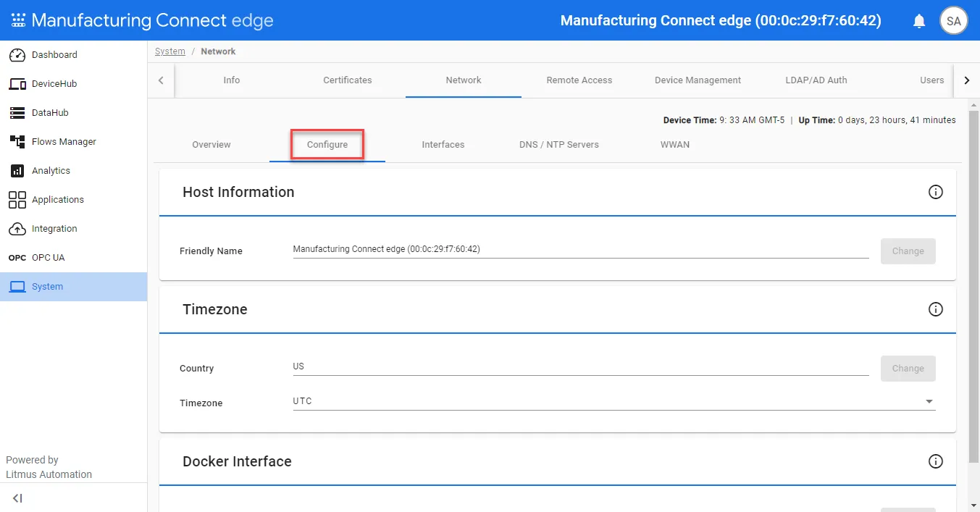Click the Applications grid icon
This screenshot has height=512, width=980.
17,200
